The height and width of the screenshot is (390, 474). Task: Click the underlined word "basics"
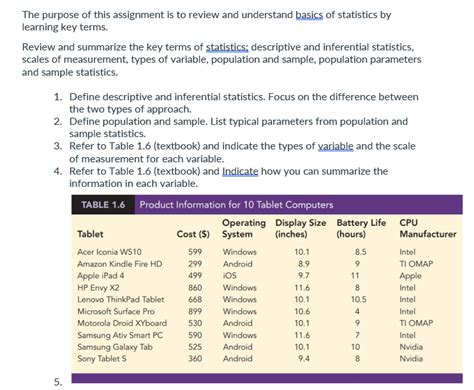[309, 15]
